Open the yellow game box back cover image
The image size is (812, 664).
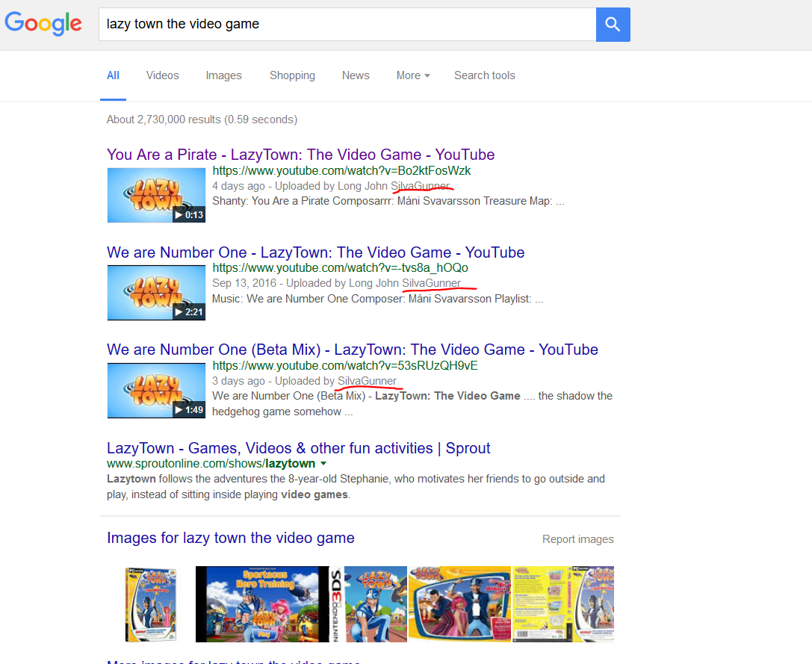[x=563, y=604]
